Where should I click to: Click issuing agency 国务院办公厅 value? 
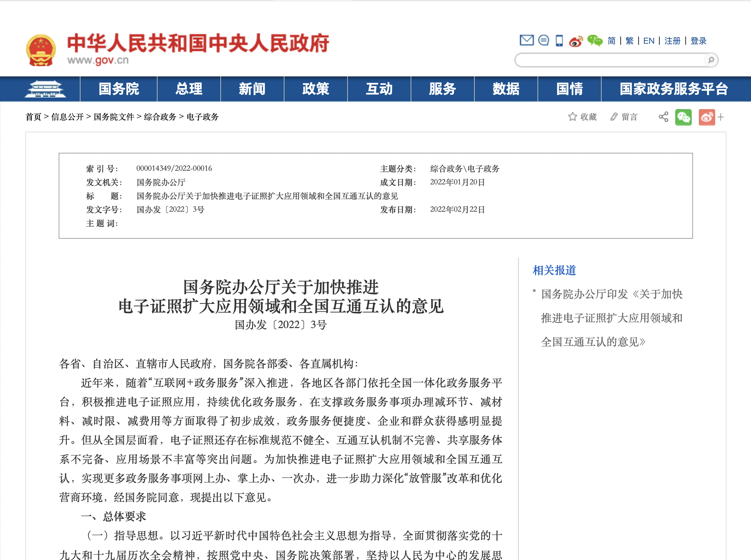161,182
